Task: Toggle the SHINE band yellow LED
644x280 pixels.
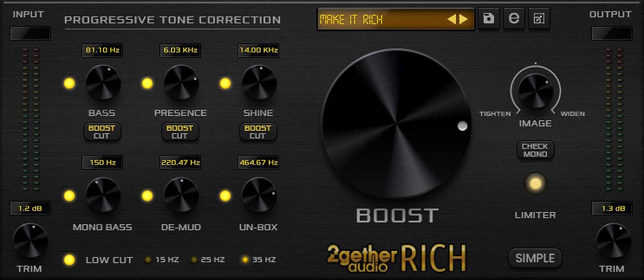Action: [225, 84]
